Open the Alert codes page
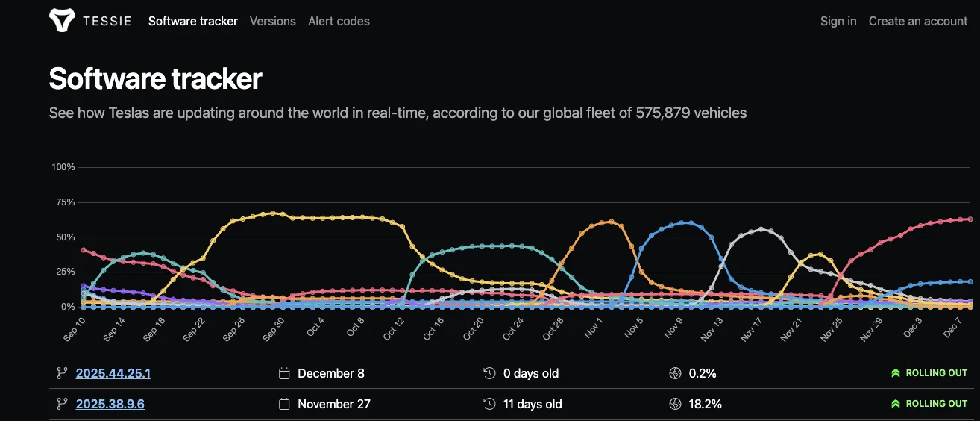 coord(339,21)
